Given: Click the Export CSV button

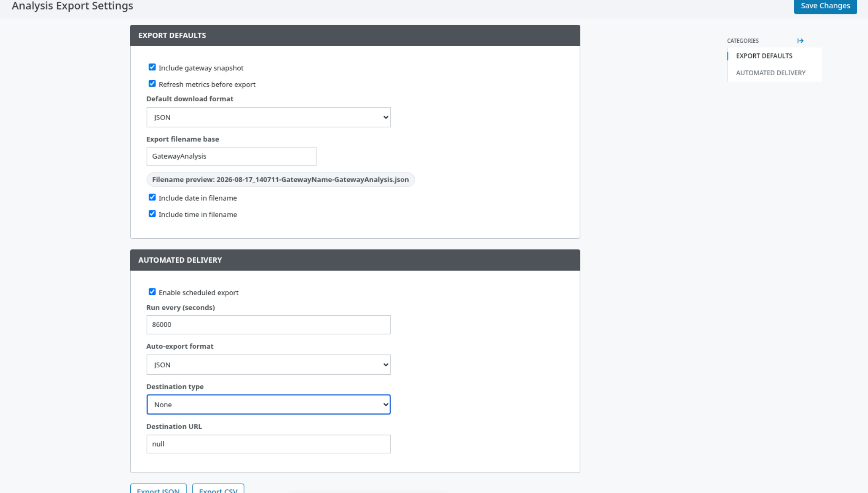Looking at the screenshot, I should coord(218,489).
